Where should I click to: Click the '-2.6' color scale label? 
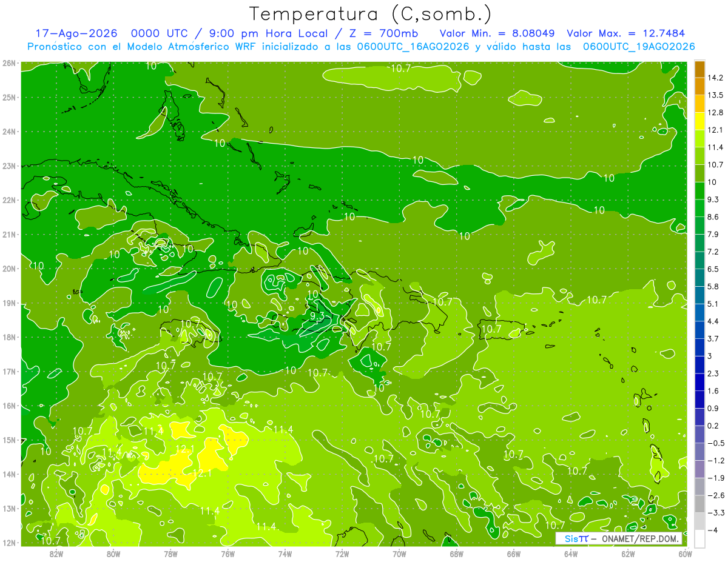point(716,495)
